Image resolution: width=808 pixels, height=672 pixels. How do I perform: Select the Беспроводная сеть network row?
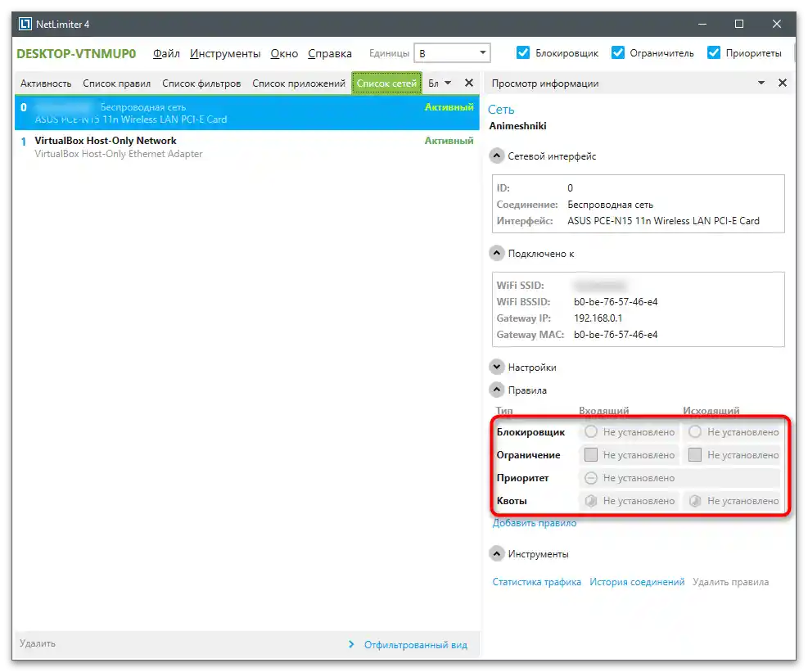point(247,113)
